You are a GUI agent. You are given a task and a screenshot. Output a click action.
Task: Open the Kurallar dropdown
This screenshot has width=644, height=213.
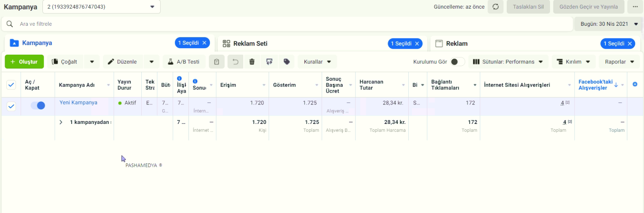click(x=317, y=62)
